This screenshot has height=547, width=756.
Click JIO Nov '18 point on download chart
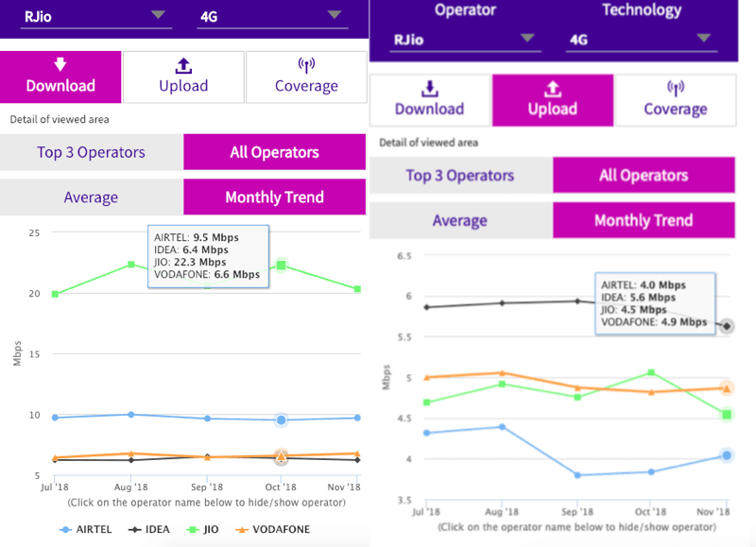coord(357,289)
